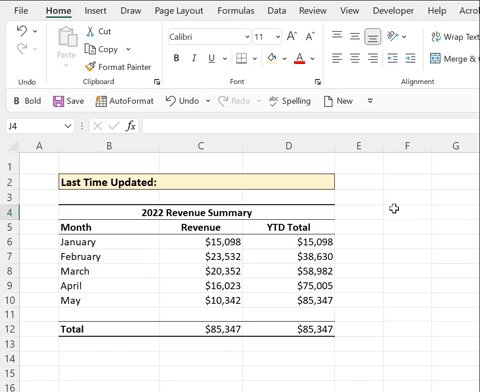Viewport: 480px width, 392px height.
Task: Switch to Formulas tab
Action: point(236,11)
